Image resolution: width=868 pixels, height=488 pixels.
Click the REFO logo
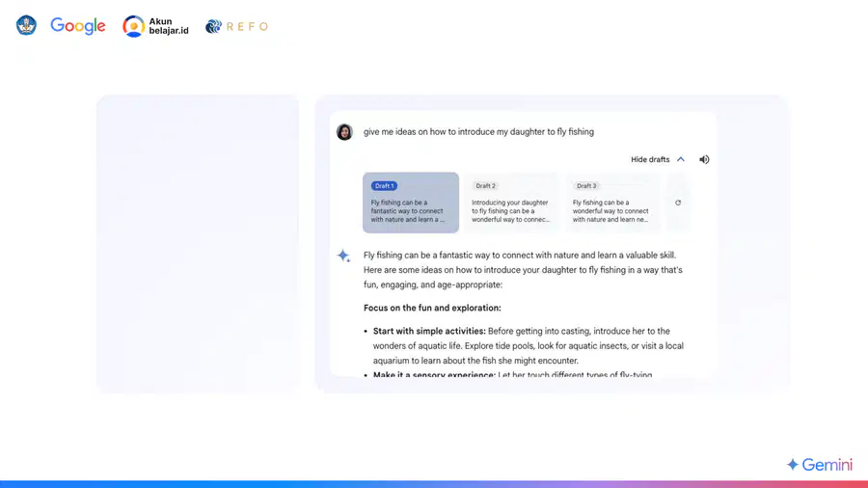tap(236, 26)
